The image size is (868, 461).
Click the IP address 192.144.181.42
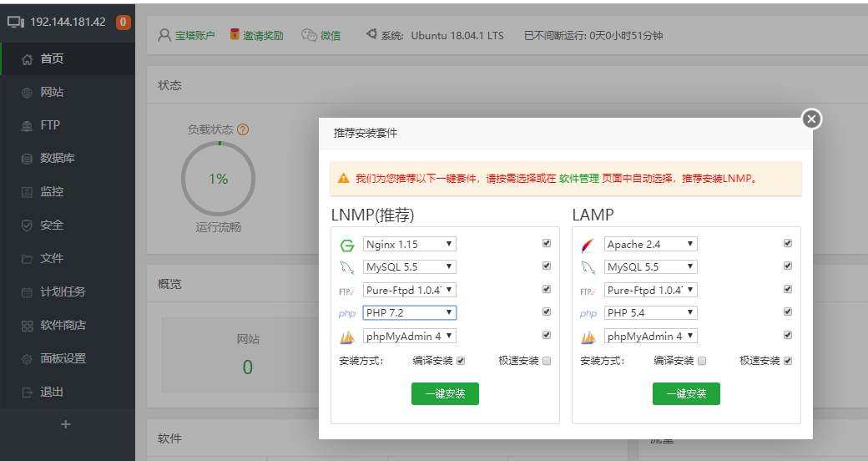tap(68, 23)
